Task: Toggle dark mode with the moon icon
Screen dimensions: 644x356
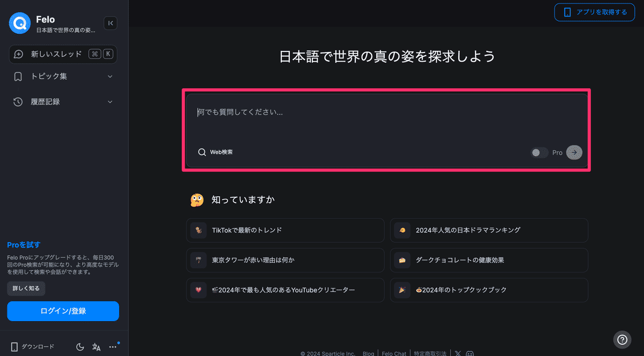Action: [x=80, y=347]
